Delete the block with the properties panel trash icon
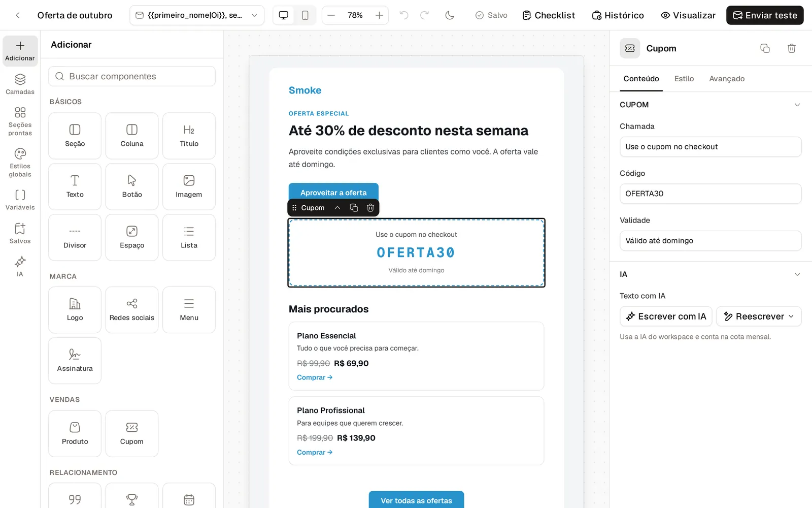 pyautogui.click(x=792, y=48)
